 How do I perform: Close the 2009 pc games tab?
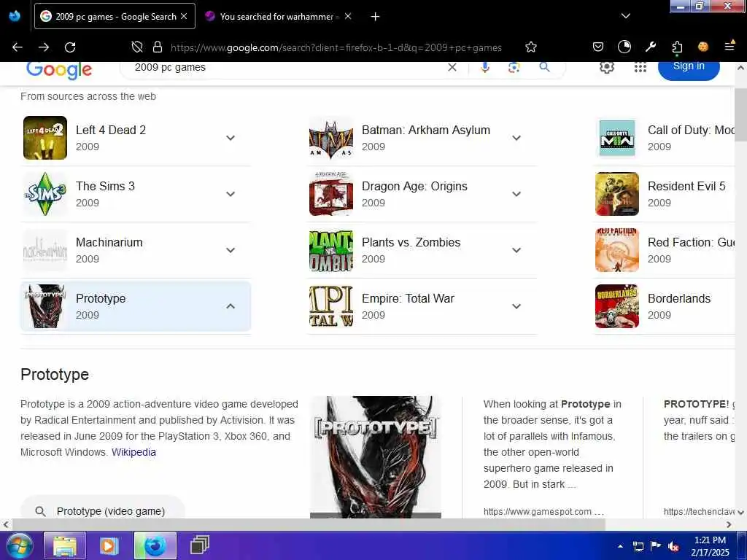[x=184, y=16]
